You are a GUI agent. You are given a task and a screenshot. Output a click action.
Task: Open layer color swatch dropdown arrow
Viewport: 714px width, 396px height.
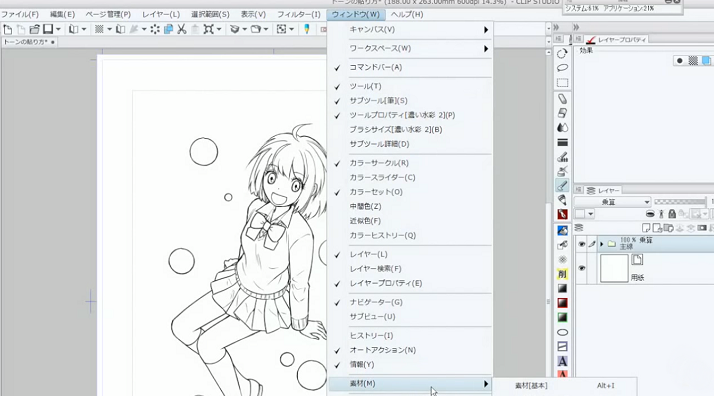591,214
